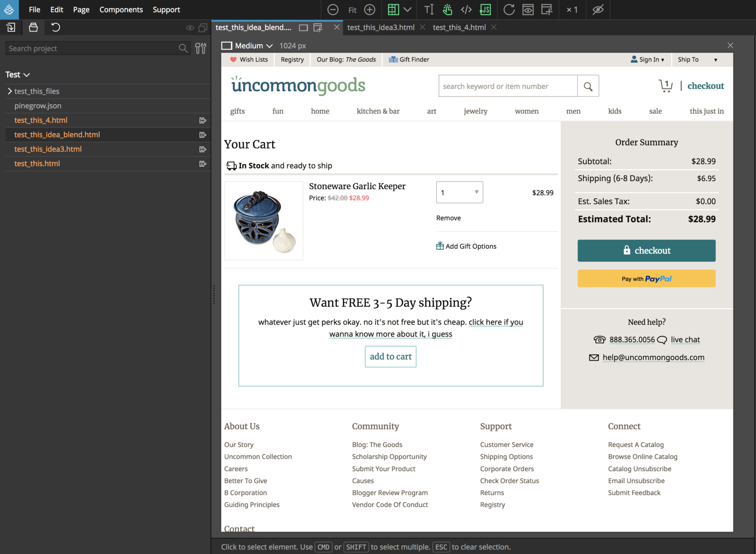
Task: Click the undo arrow icon in left panel
Action: (55, 27)
